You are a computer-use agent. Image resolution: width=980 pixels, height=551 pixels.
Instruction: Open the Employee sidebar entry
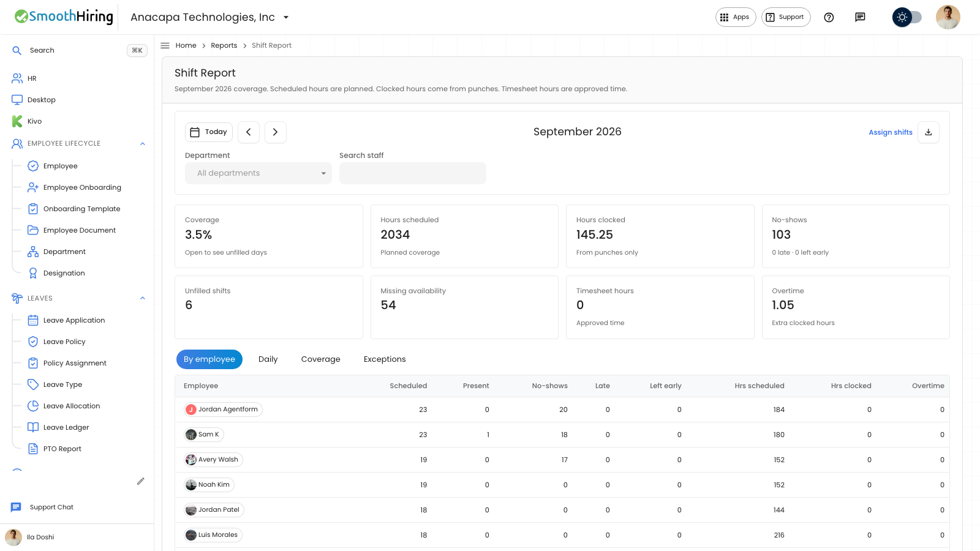pos(60,166)
